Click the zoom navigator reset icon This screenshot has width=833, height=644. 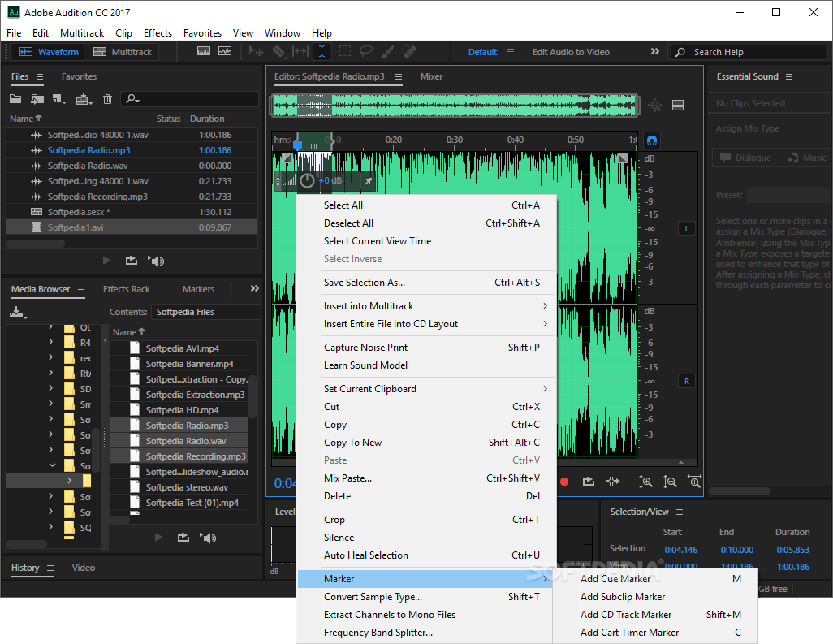point(655,106)
